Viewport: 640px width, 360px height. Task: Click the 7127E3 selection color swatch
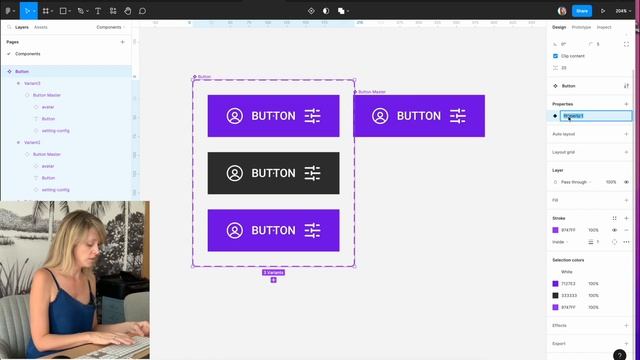555,283
